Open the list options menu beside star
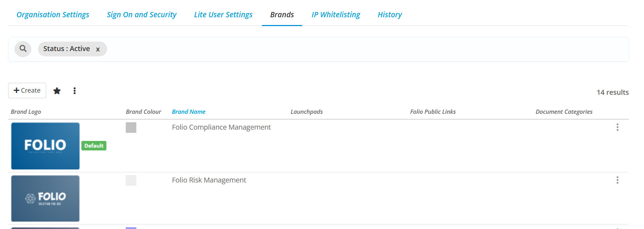 (x=74, y=91)
